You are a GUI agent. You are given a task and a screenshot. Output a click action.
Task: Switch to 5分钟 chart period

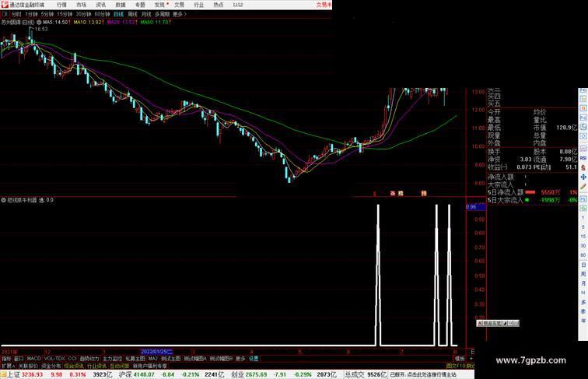click(x=47, y=14)
